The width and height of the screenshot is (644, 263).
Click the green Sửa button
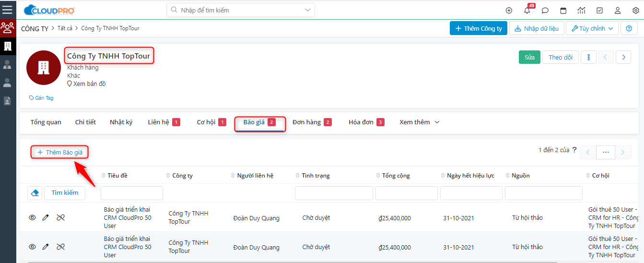pos(529,57)
